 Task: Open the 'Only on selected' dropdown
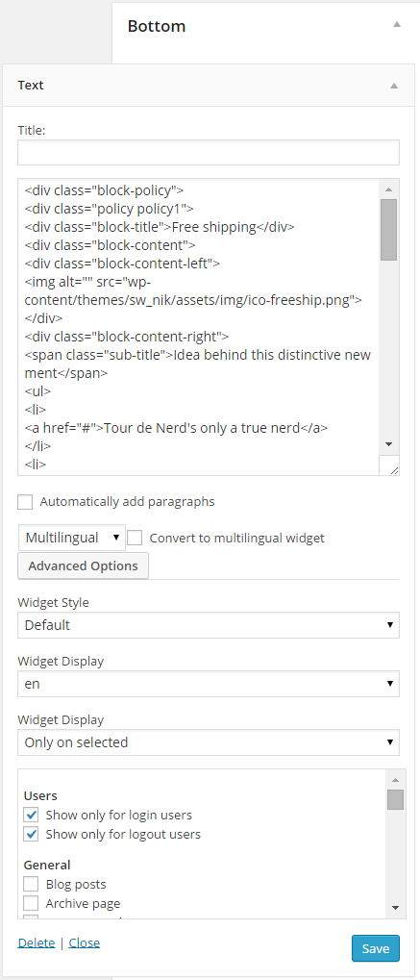pyautogui.click(x=209, y=742)
